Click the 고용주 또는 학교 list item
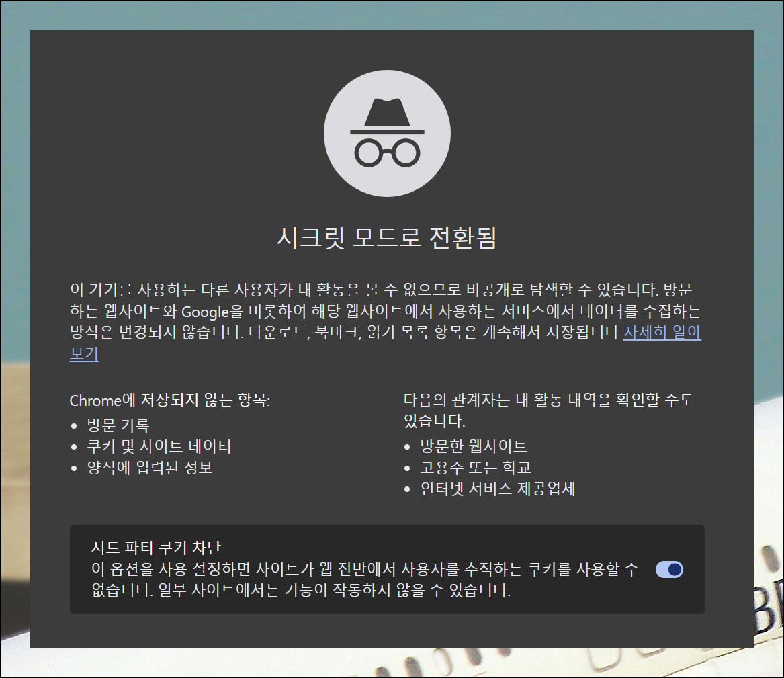Image resolution: width=784 pixels, height=678 pixels. (x=476, y=468)
